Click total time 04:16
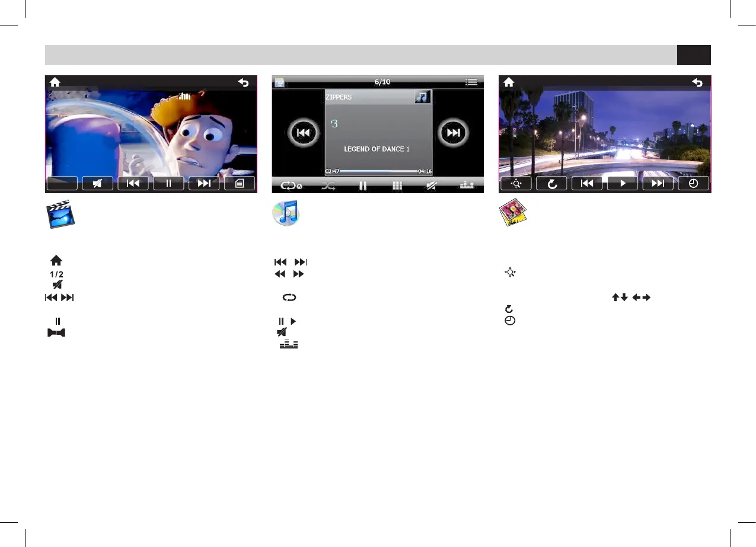756x547 pixels. coord(425,171)
